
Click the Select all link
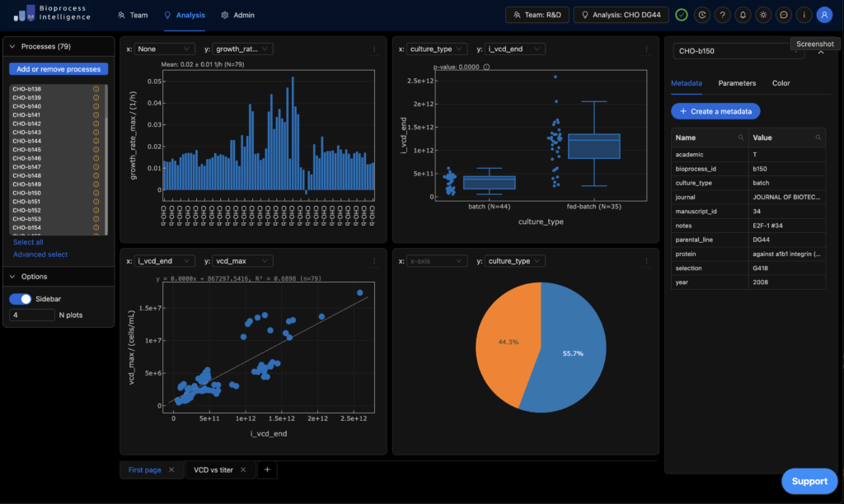click(28, 242)
